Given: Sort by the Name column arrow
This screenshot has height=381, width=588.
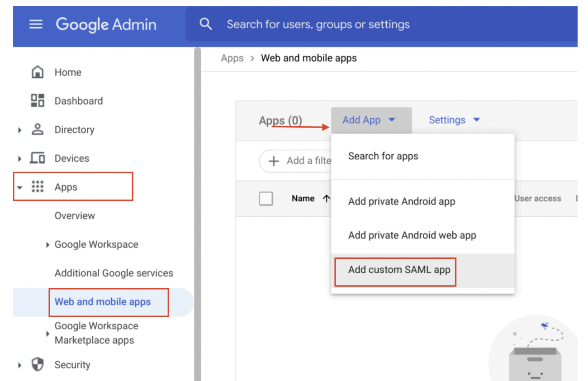Looking at the screenshot, I should click(x=326, y=199).
